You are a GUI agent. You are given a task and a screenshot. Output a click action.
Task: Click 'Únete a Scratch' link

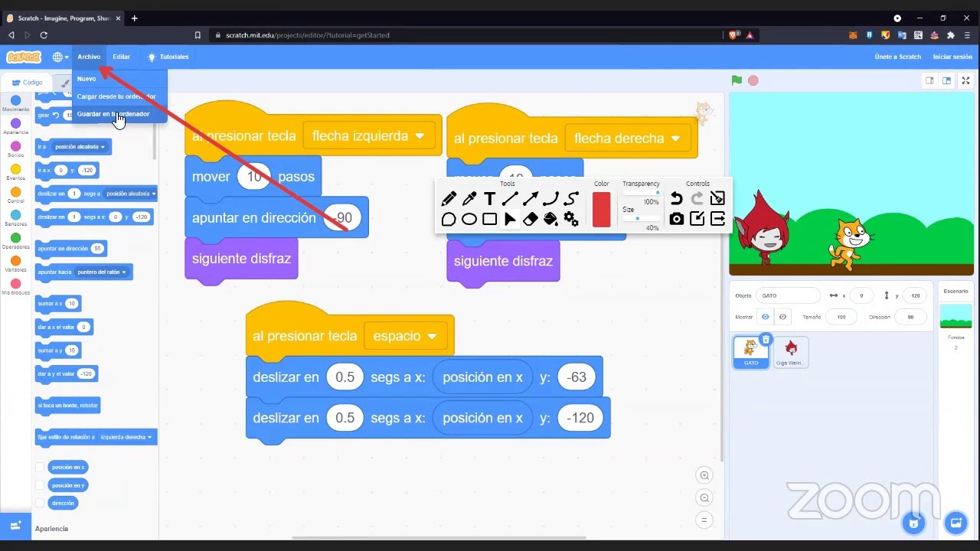(x=898, y=57)
